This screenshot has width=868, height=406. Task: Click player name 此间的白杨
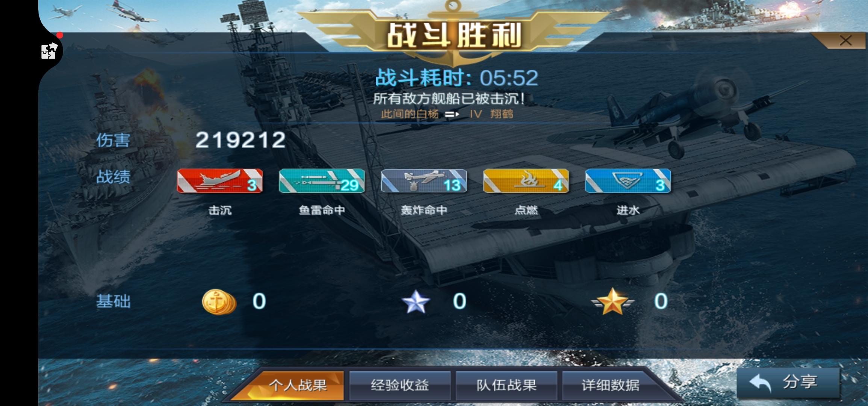410,114
